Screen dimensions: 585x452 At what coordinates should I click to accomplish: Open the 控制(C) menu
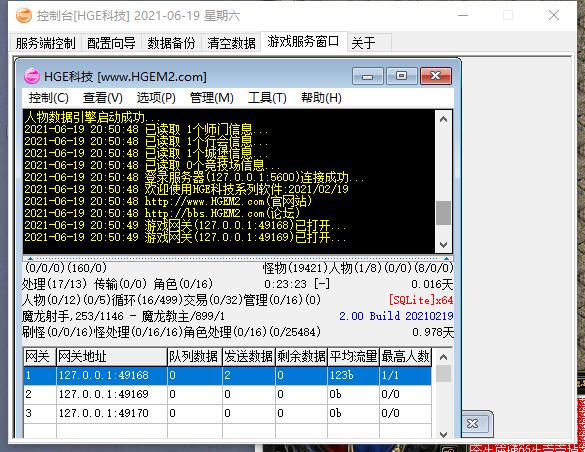tap(49, 98)
